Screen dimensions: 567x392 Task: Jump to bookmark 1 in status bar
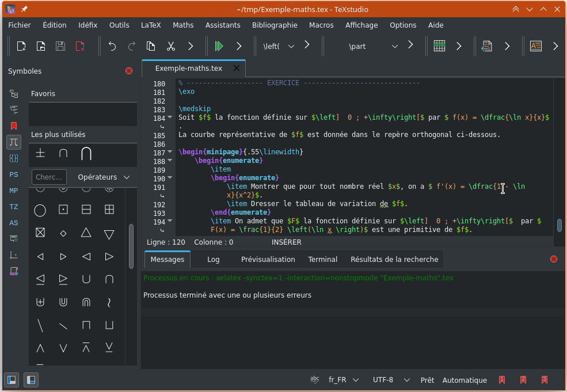pos(502,380)
